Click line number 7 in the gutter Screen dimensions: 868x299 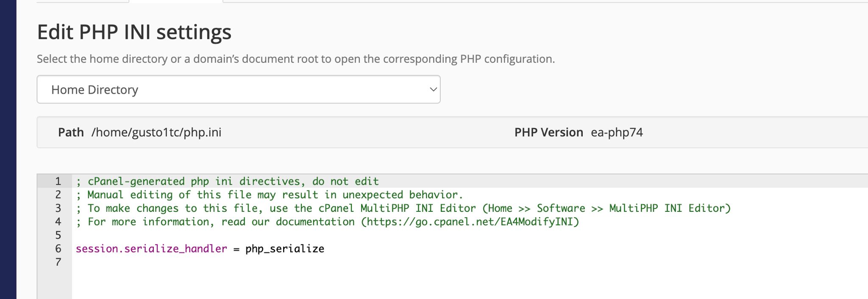point(58,262)
